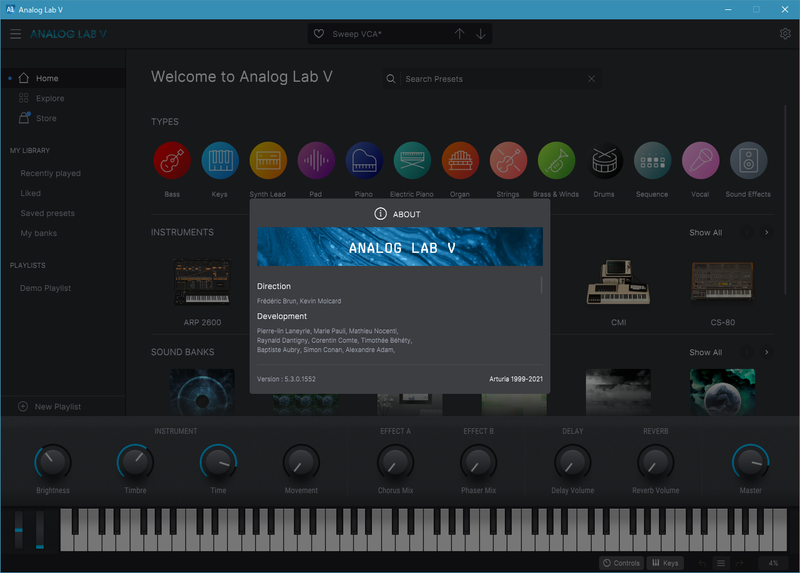The width and height of the screenshot is (800, 573).
Task: Show All sound banks
Action: click(x=706, y=352)
